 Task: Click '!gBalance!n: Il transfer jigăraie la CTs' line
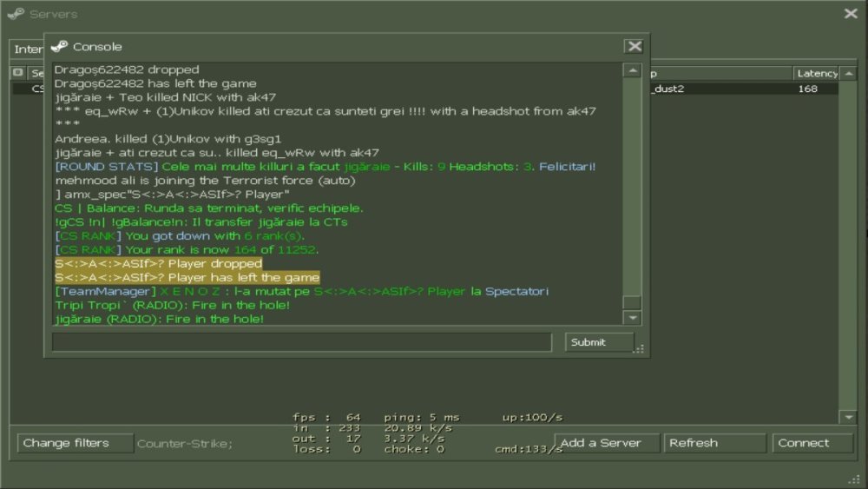coord(201,222)
